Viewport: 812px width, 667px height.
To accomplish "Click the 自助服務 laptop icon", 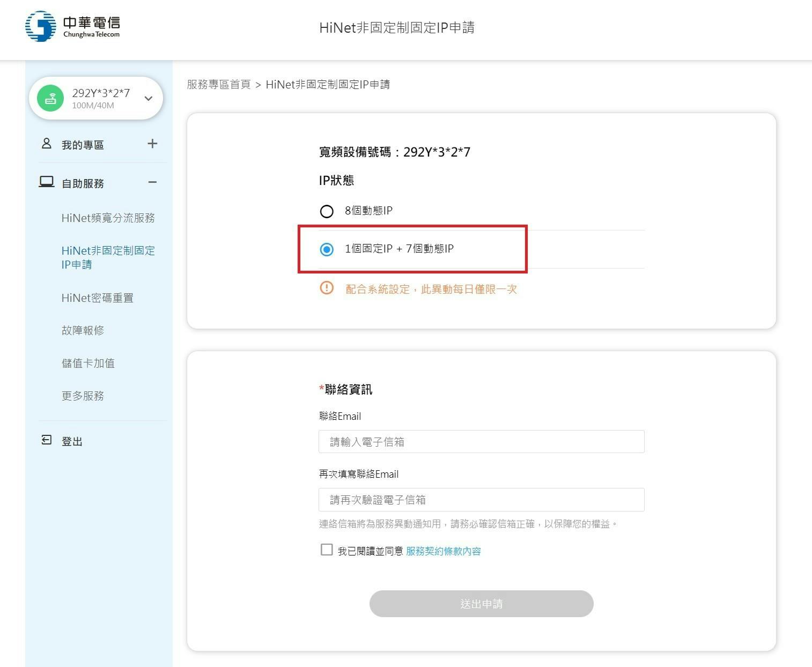I will point(47,182).
